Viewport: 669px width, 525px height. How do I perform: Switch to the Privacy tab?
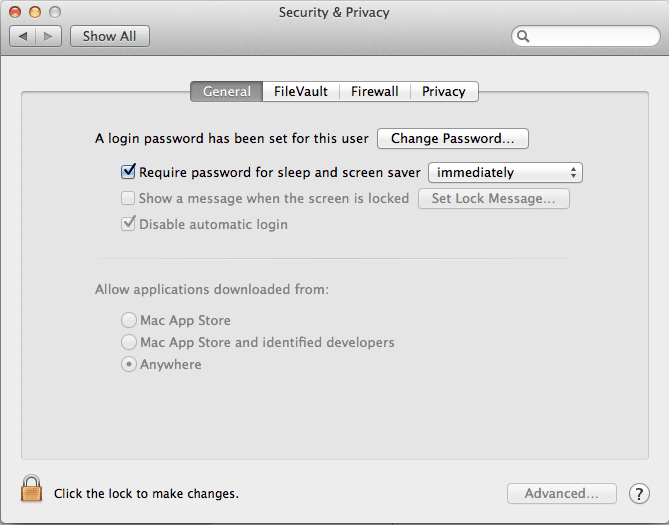pos(444,91)
